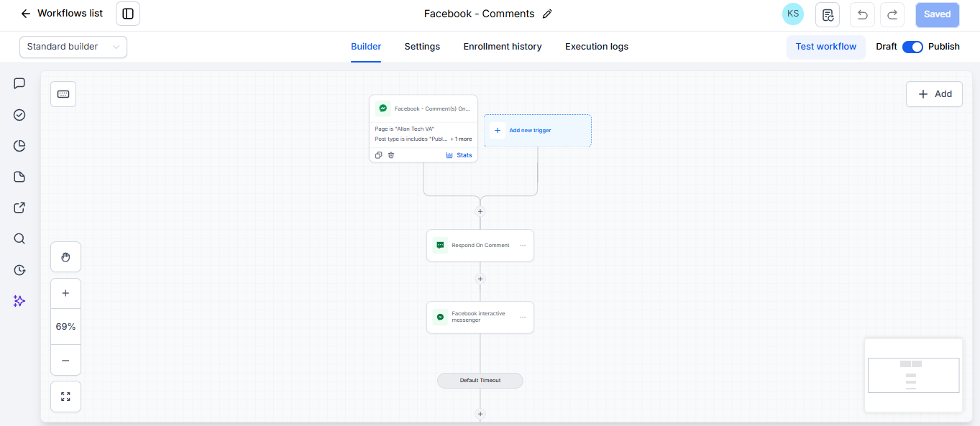This screenshot has height=426, width=980.
Task: Select the hand pan tool
Action: click(65, 256)
